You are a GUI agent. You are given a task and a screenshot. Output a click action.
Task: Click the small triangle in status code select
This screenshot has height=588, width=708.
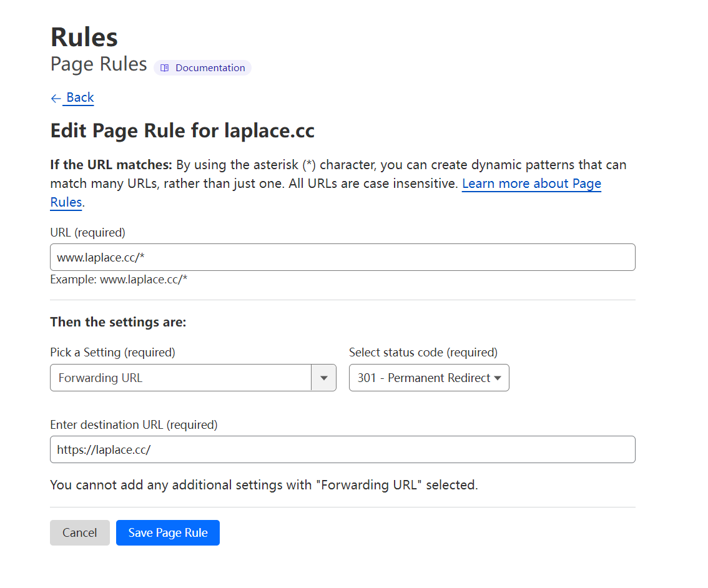pyautogui.click(x=498, y=378)
